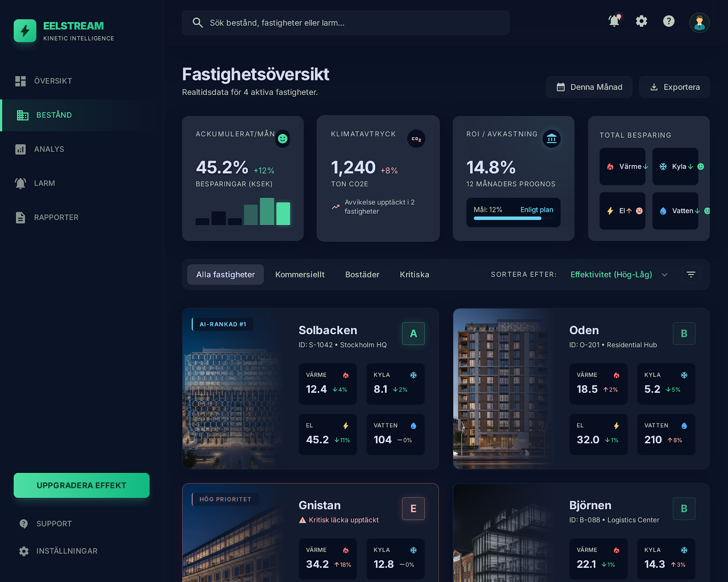The height and width of the screenshot is (582, 728).
Task: Open settings gear in top bar
Action: click(642, 21)
